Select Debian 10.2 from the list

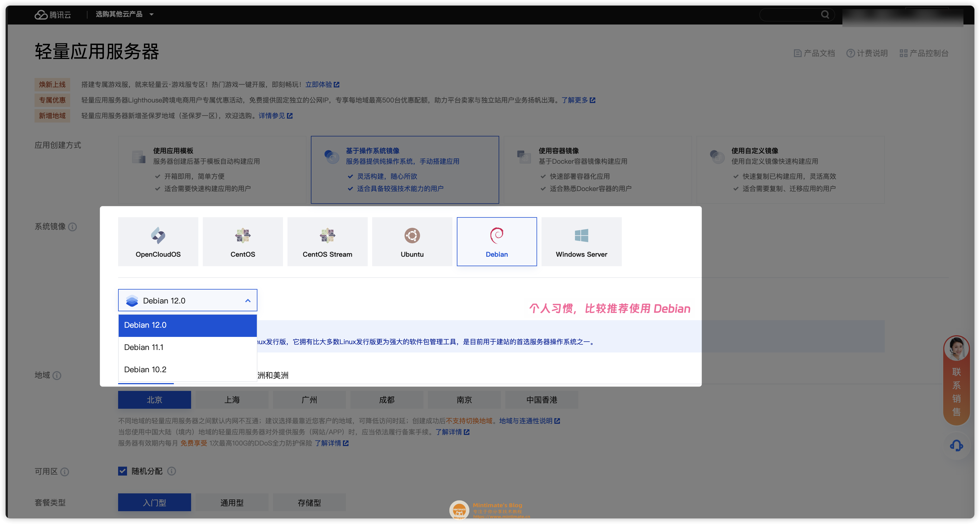187,370
